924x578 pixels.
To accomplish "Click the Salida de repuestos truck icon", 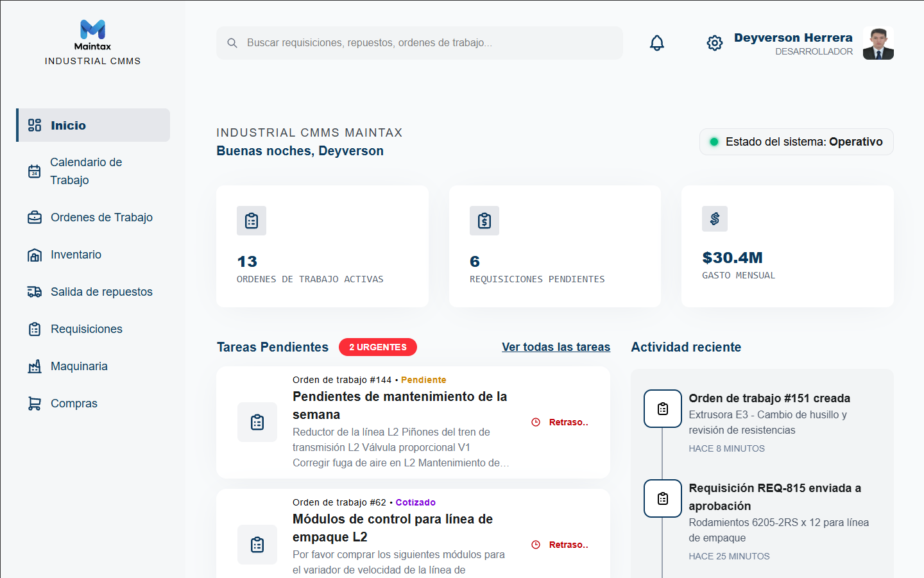I will coord(35,292).
